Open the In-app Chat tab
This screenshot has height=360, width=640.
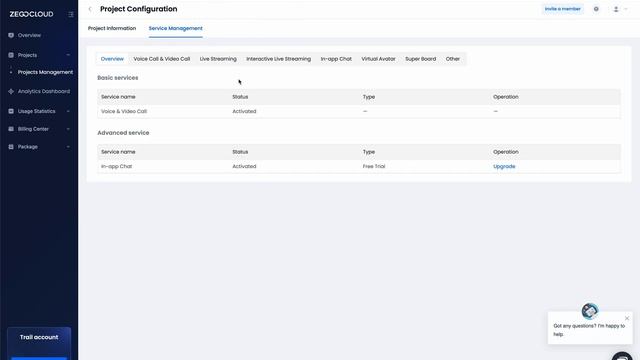(x=336, y=59)
